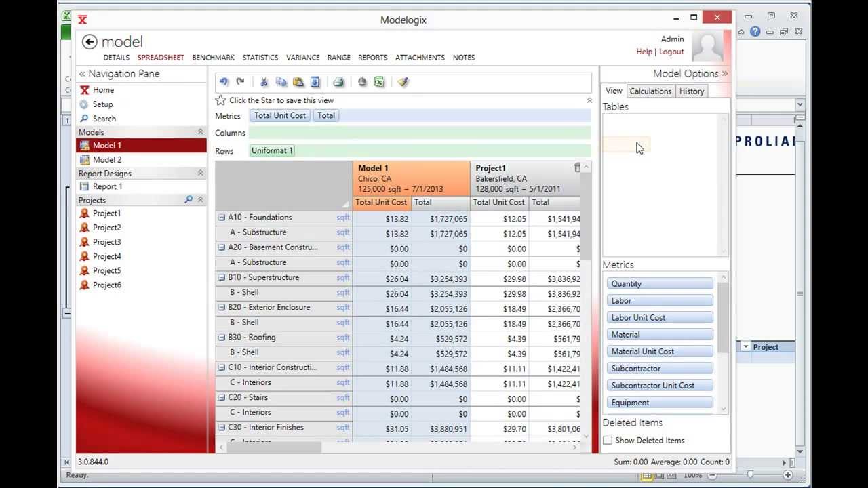Click the Copy toolbar icon

281,82
